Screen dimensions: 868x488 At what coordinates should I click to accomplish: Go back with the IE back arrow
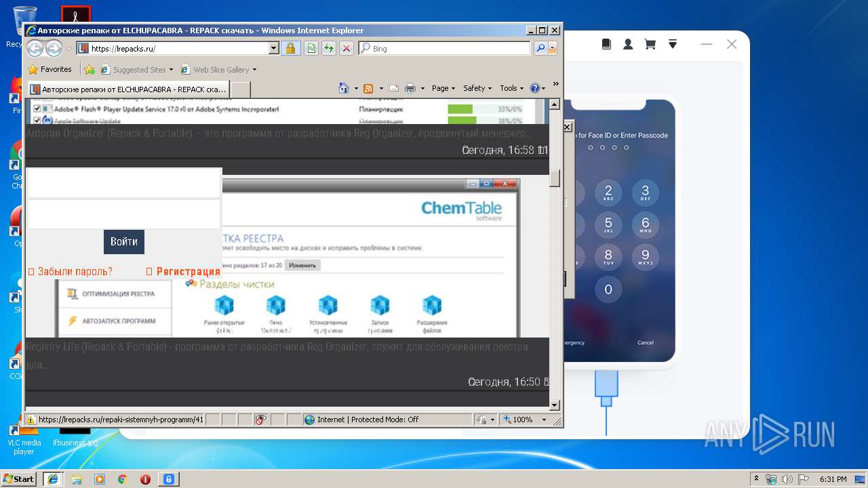tap(35, 48)
